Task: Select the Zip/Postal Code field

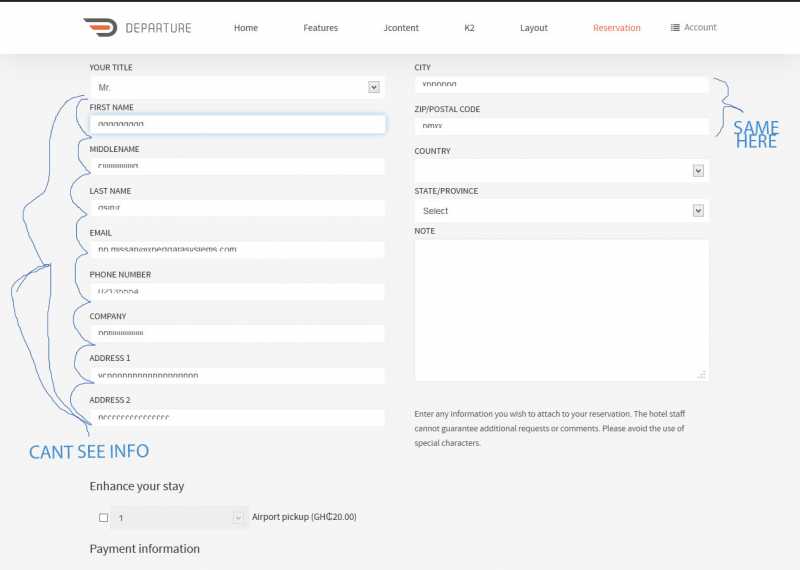Action: coord(561,127)
